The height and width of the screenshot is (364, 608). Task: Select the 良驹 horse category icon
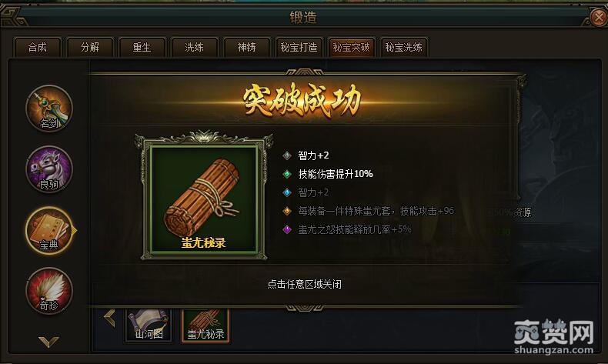pyautogui.click(x=49, y=169)
